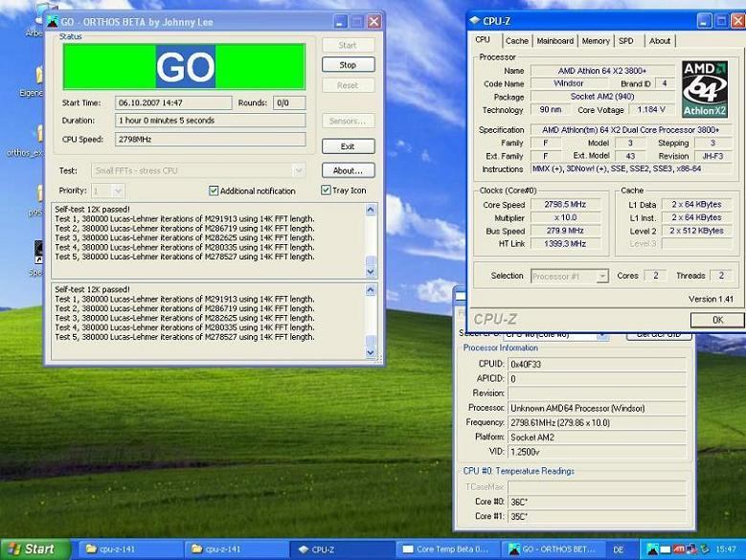Click the Core Speed value 2798.5 MHz

[x=565, y=205]
